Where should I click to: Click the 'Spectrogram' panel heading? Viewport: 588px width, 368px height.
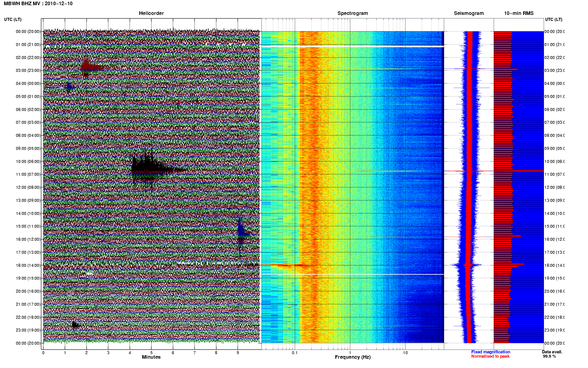[x=353, y=13]
